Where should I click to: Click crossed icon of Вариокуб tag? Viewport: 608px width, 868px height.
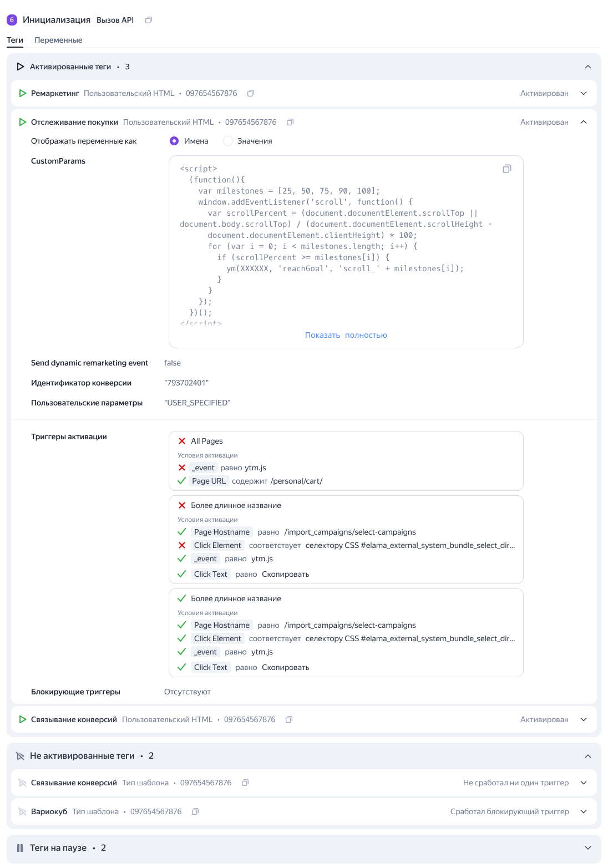23,811
